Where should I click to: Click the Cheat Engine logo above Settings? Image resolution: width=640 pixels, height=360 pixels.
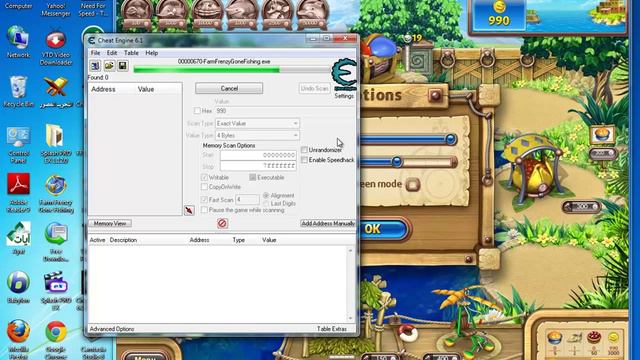[x=344, y=75]
